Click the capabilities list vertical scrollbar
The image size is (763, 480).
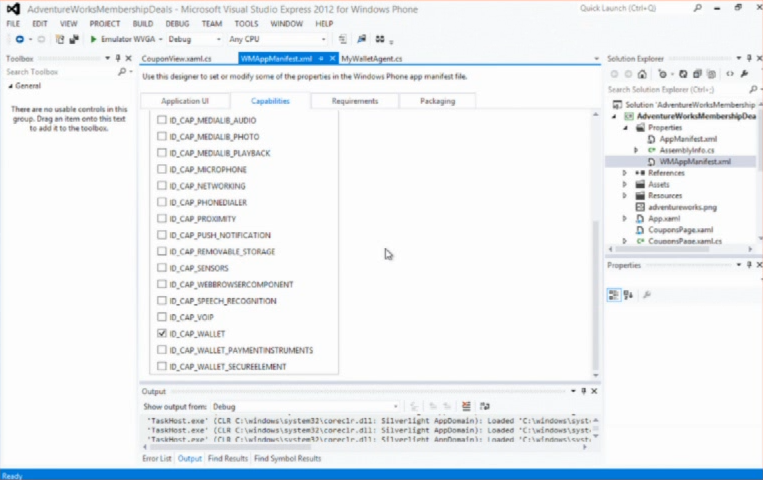point(596,295)
